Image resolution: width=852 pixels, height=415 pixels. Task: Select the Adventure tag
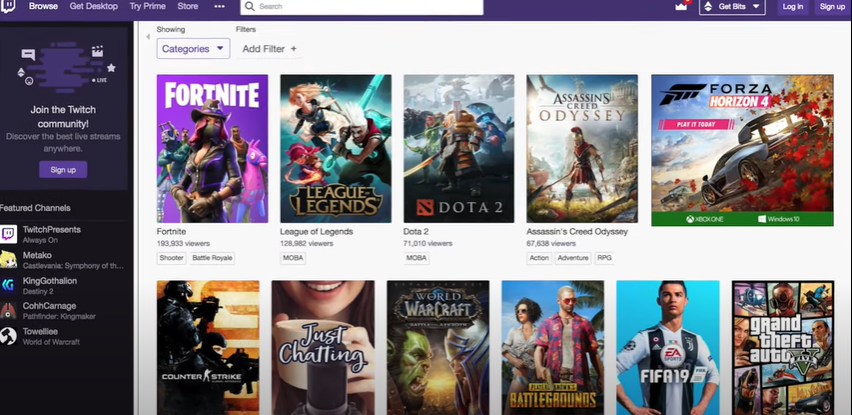click(x=573, y=258)
